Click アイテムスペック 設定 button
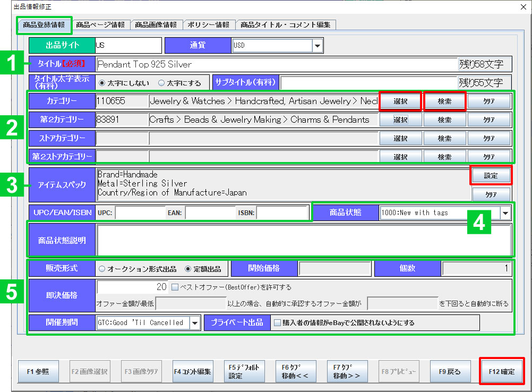 click(491, 175)
